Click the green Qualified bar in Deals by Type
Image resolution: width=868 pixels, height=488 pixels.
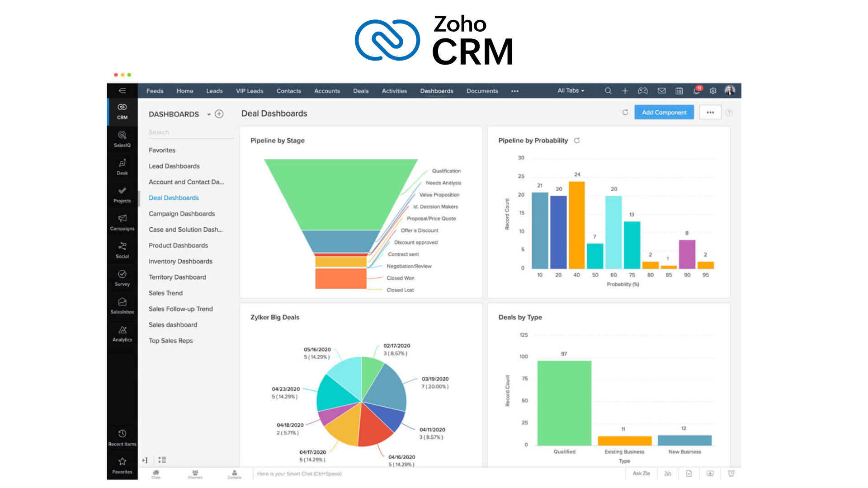(564, 403)
